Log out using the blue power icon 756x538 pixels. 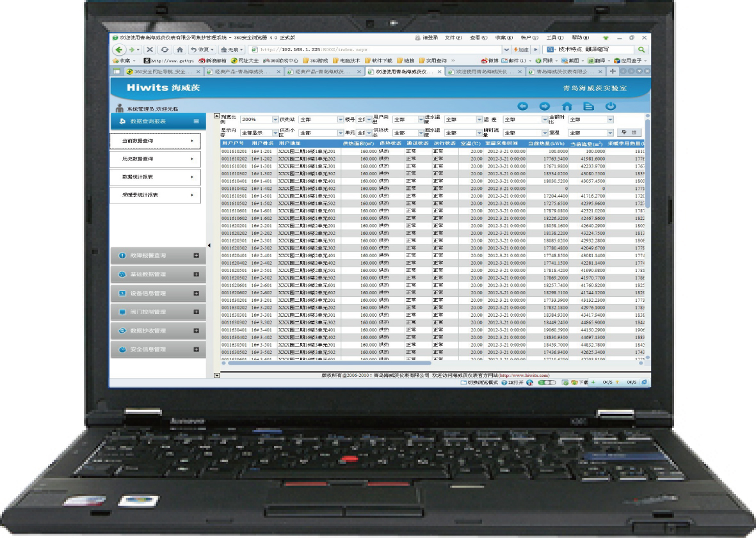(x=611, y=106)
